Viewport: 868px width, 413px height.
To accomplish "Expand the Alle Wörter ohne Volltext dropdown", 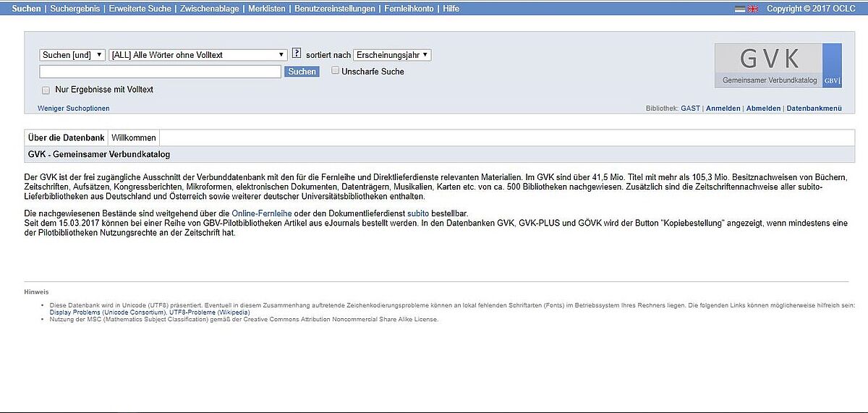I will 198,55.
